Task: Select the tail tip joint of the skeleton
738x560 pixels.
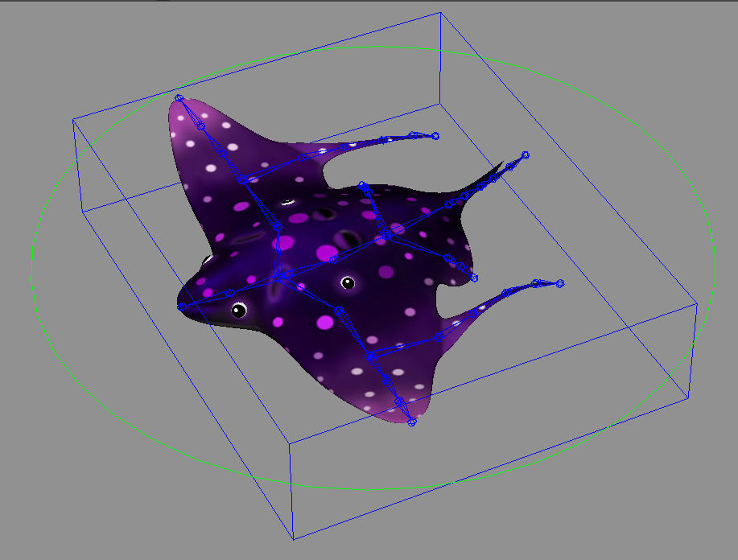Action: (526, 154)
